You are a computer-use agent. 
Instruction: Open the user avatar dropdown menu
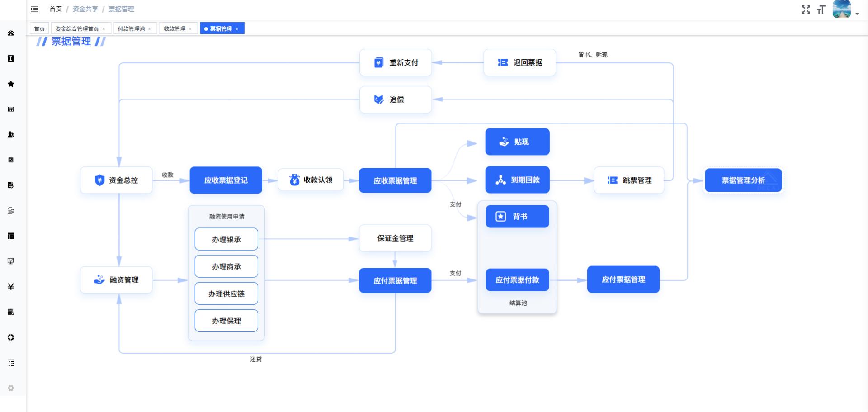(x=844, y=9)
